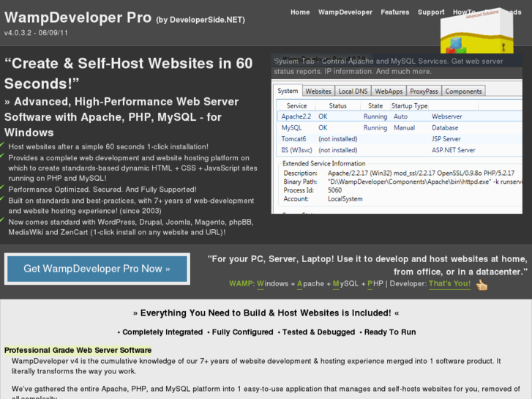The height and width of the screenshot is (399, 532).
Task: Open the Components tab
Action: pos(463,91)
